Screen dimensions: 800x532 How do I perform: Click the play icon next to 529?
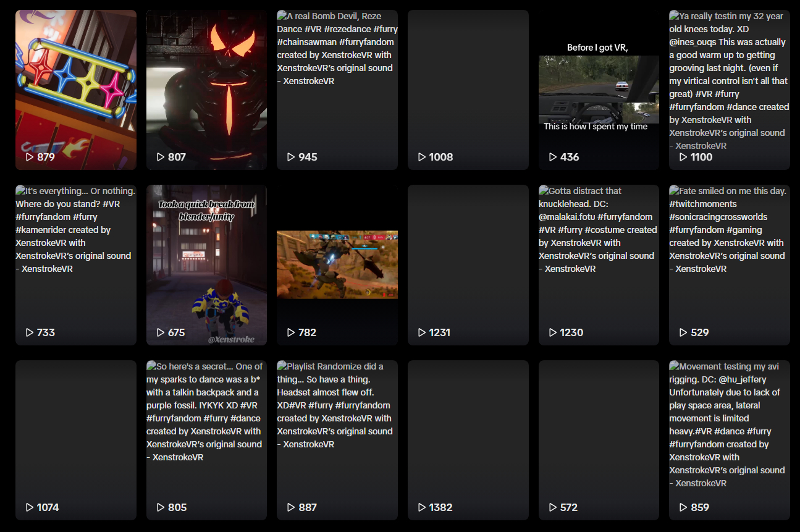pyautogui.click(x=683, y=332)
